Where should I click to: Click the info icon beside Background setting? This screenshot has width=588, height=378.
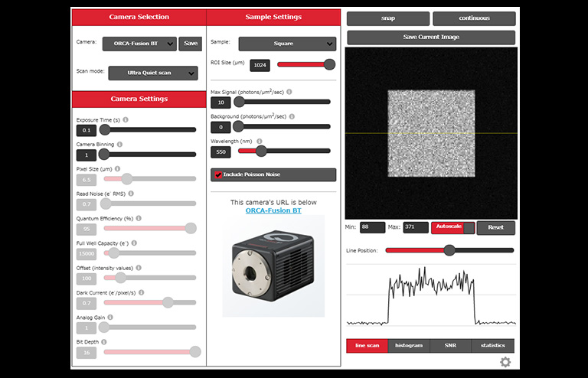point(292,116)
